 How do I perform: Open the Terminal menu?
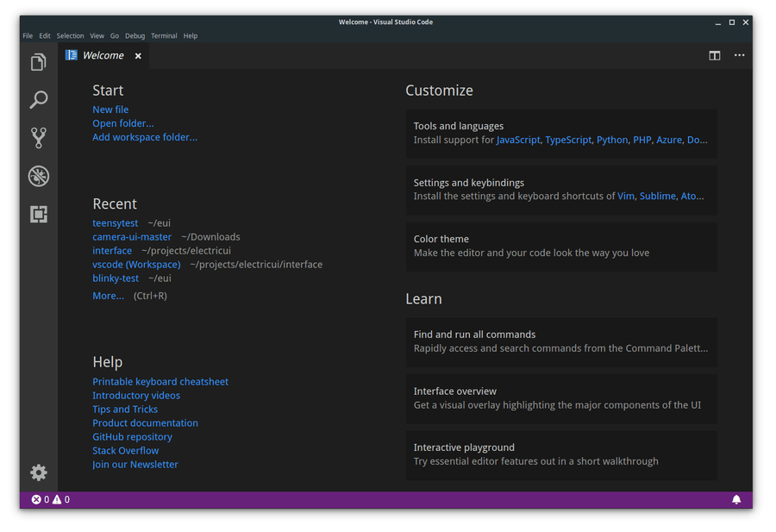tap(164, 35)
